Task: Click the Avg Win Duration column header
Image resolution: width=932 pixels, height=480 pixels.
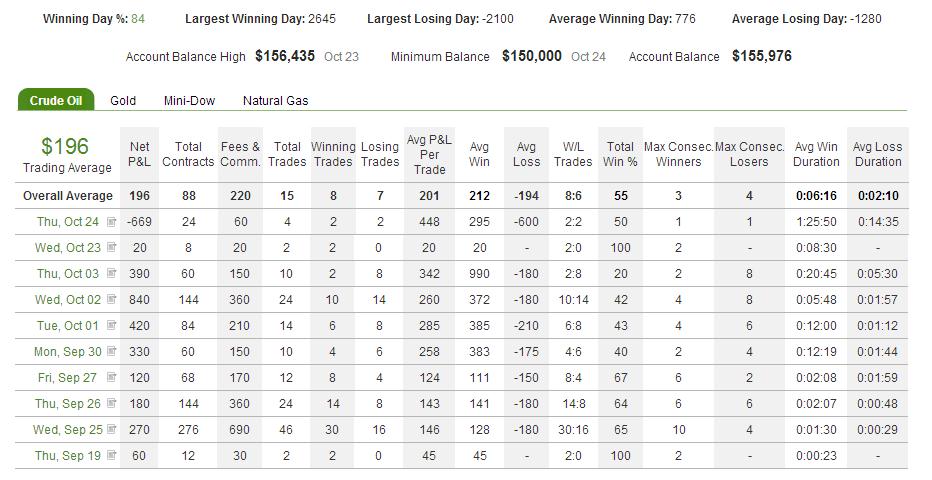Action: pyautogui.click(x=816, y=154)
